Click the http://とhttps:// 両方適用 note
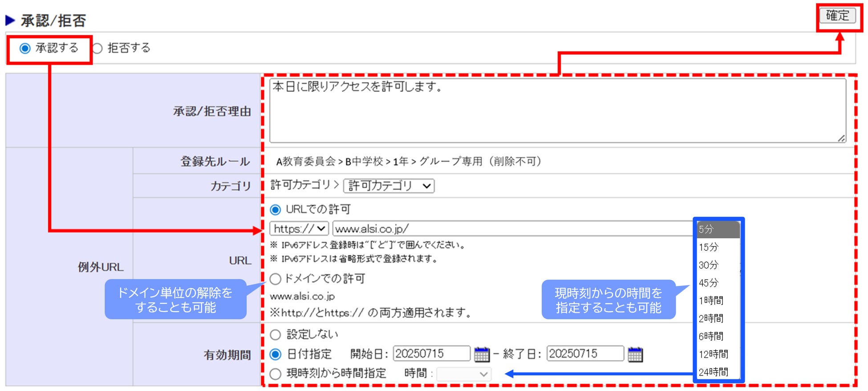This screenshot has height=391, width=868. (371, 313)
